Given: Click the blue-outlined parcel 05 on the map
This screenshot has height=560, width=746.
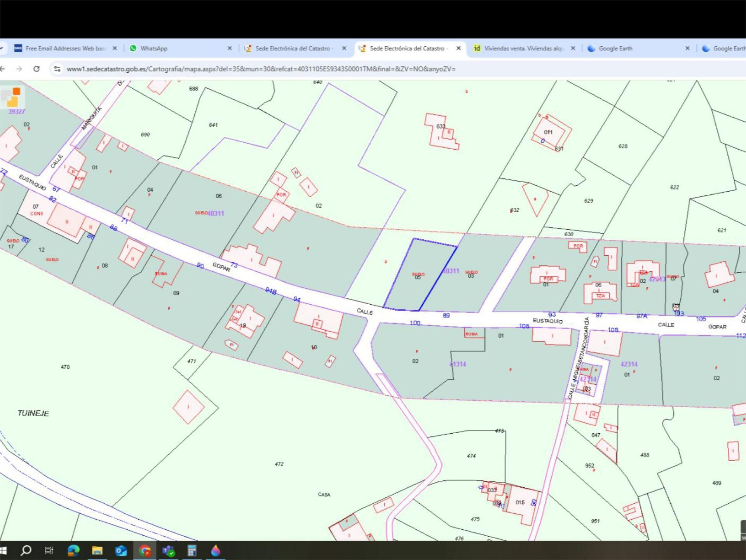Looking at the screenshot, I should click(x=420, y=274).
